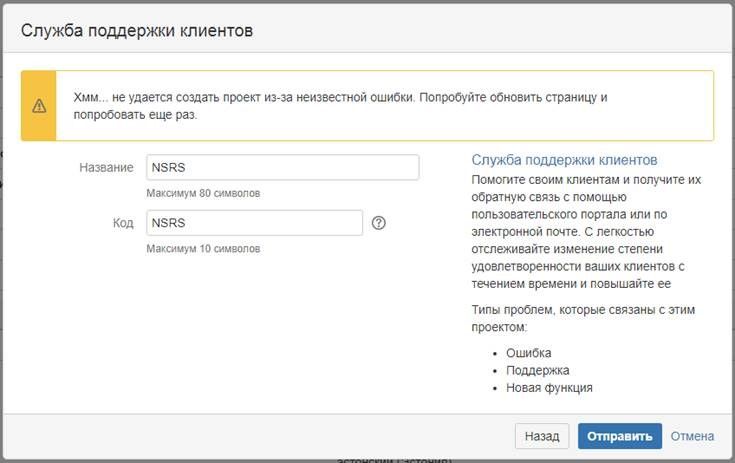Click the Помогите своим клиентам description paragraph
The image size is (735, 463).
(x=586, y=232)
